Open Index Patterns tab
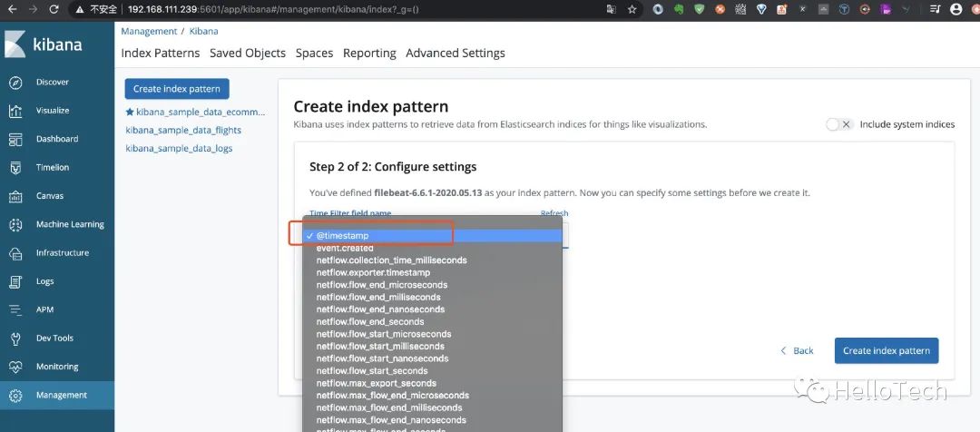The width and height of the screenshot is (980, 432). click(161, 54)
